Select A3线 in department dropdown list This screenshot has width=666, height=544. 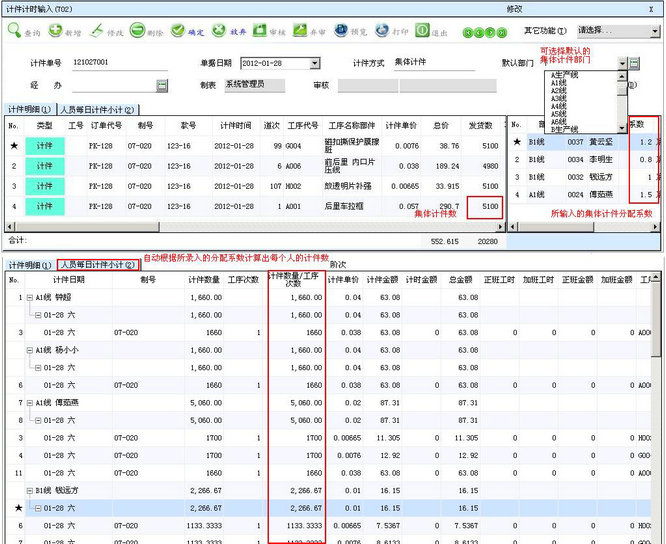click(559, 99)
